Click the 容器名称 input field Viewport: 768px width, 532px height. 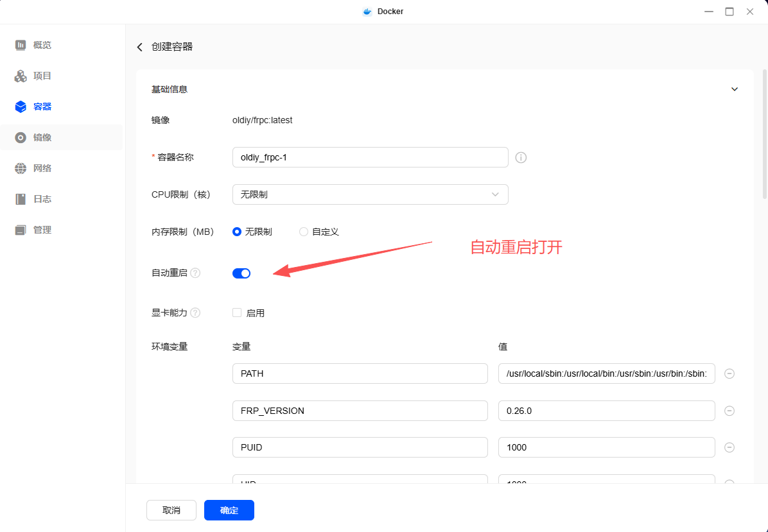370,157
